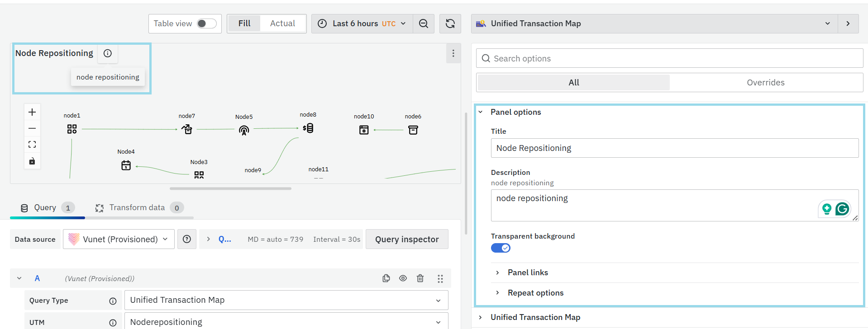The width and height of the screenshot is (868, 329).
Task: Click the lock icon on map controls
Action: coord(32,161)
